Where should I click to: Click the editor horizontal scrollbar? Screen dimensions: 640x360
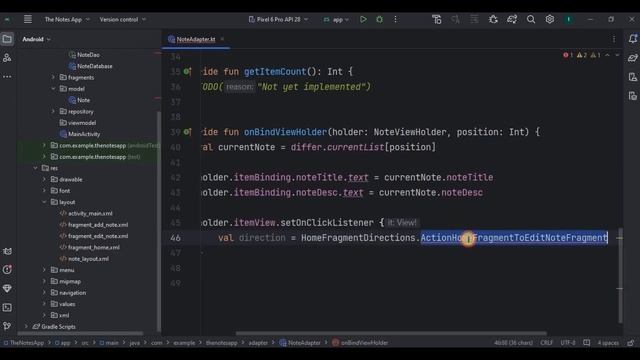tap(391, 333)
